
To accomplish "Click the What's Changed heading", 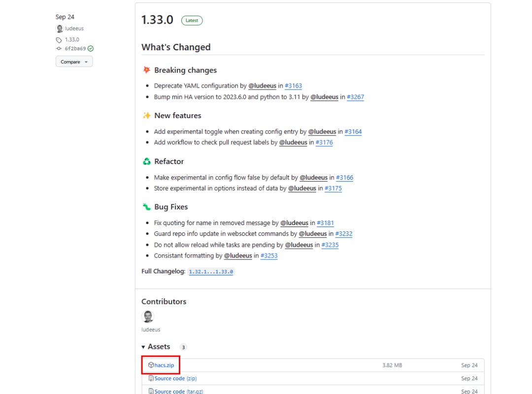I will pyautogui.click(x=176, y=47).
